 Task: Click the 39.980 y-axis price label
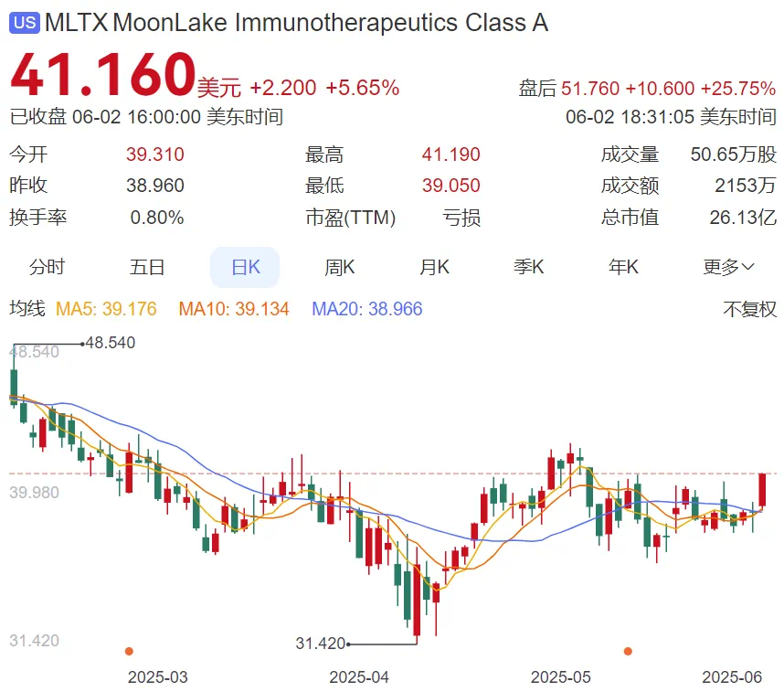(x=34, y=493)
